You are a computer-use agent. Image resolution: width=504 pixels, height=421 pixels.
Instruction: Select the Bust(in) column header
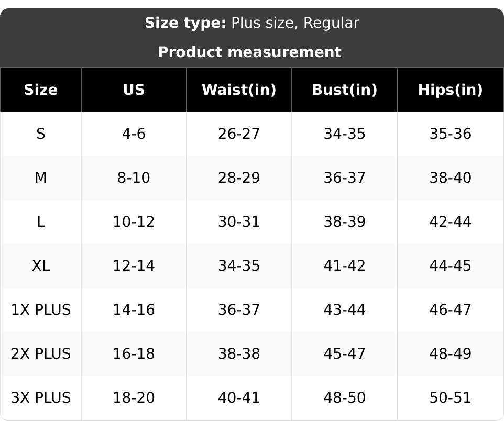click(x=344, y=90)
